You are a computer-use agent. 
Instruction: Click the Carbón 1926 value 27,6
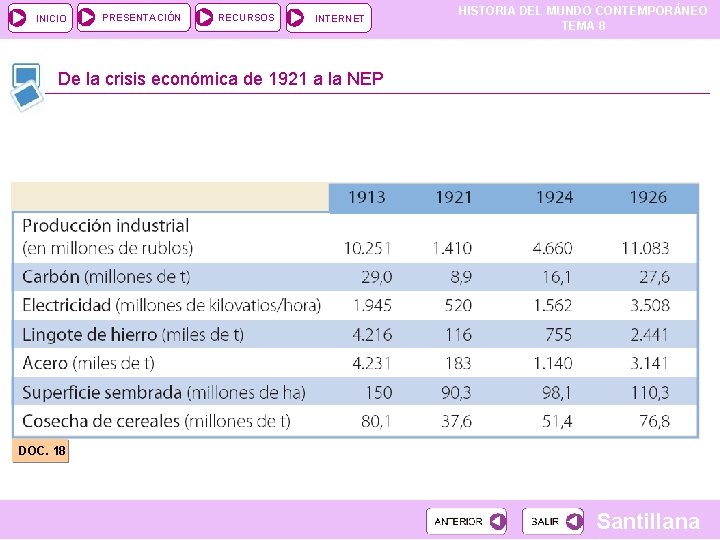point(654,277)
